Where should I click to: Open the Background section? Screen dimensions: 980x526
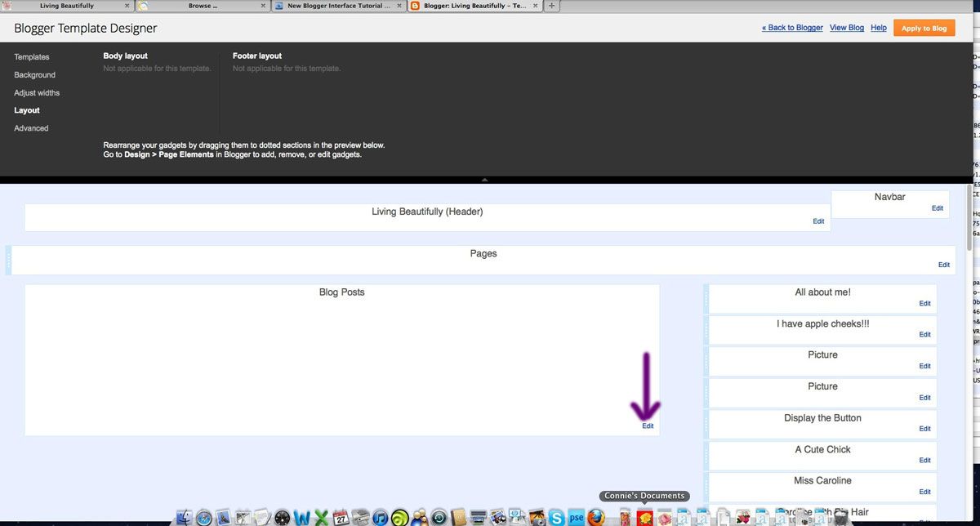[x=34, y=75]
